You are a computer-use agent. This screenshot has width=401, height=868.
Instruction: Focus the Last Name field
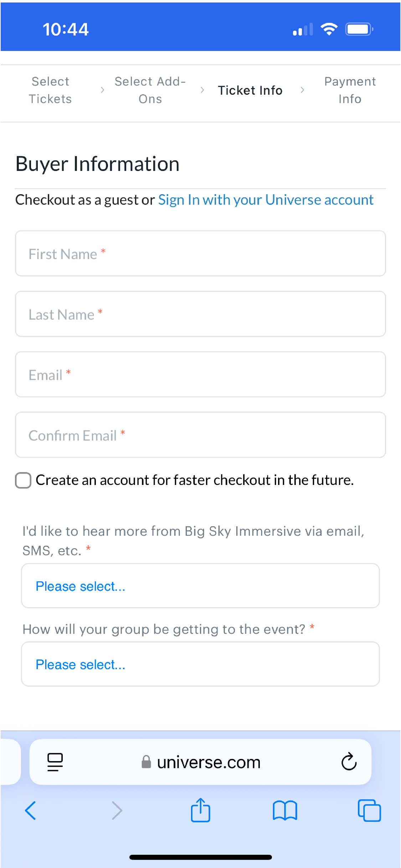200,314
